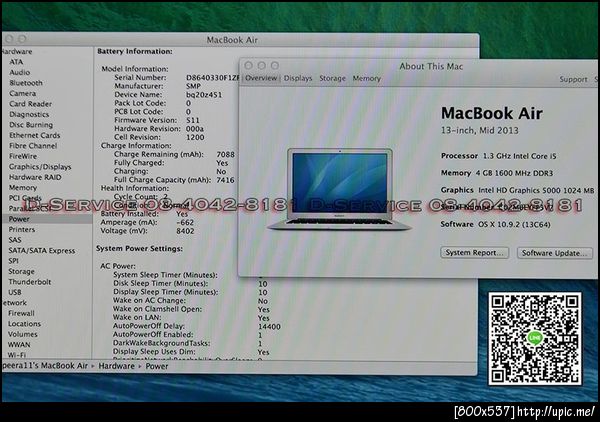The image size is (600, 422).
Task: Open Disc Burning entry
Action: click(31, 125)
